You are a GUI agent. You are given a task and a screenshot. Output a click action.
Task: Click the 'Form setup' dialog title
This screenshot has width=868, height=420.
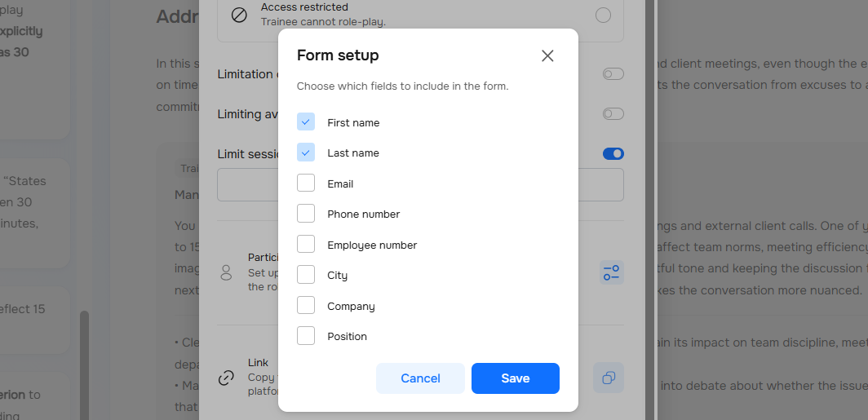pyautogui.click(x=338, y=55)
